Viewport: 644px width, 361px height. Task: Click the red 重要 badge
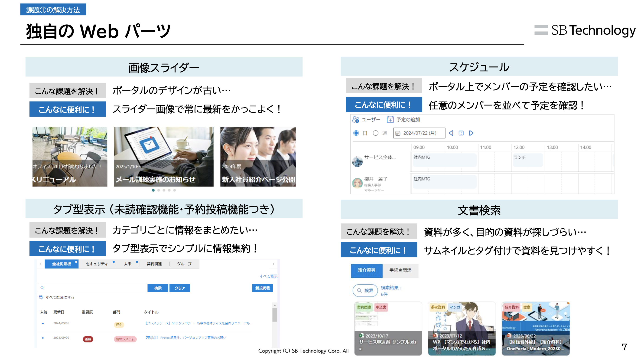pyautogui.click(x=88, y=339)
